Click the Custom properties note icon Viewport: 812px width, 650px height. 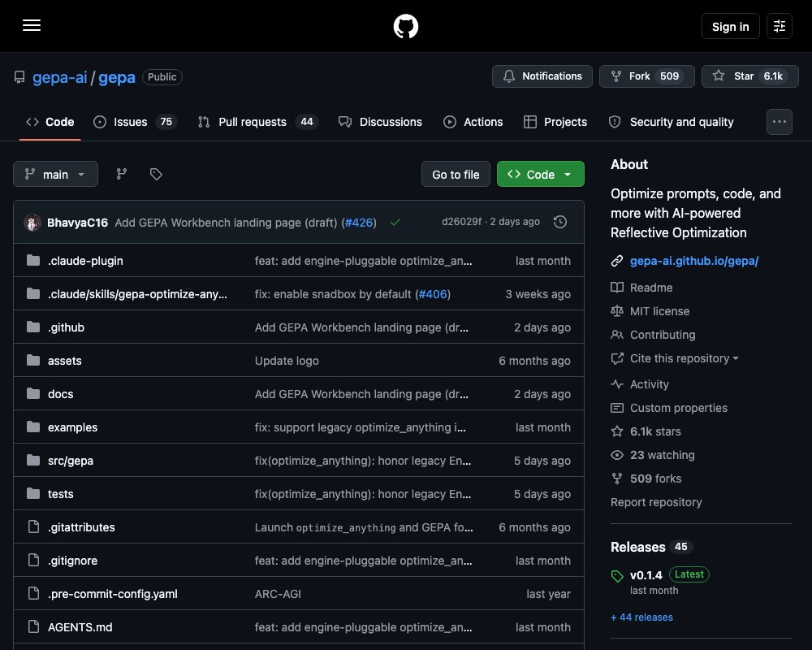point(617,408)
